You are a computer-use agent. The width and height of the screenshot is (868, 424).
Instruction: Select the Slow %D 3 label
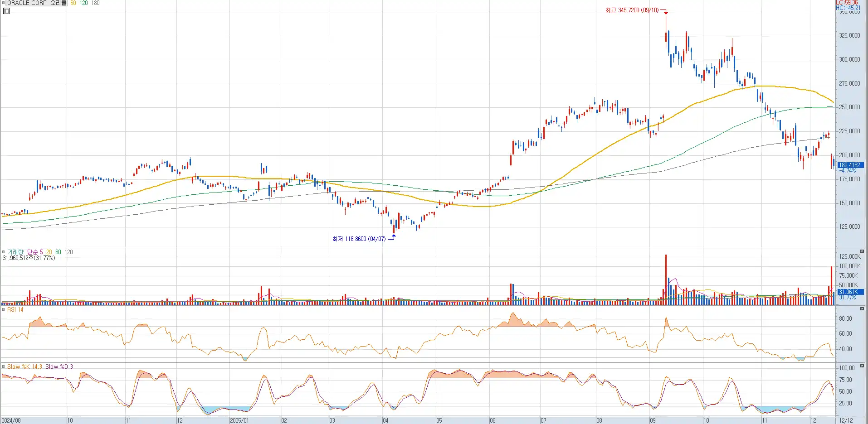tap(59, 366)
